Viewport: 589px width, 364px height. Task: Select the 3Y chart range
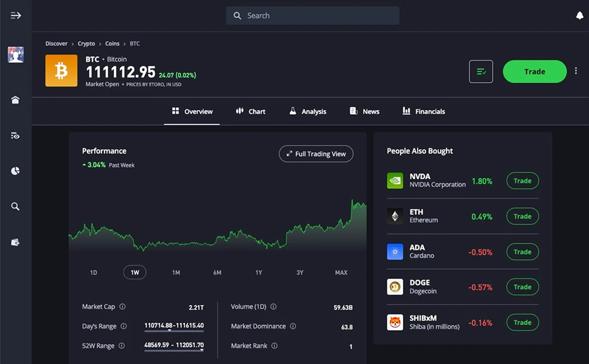300,273
